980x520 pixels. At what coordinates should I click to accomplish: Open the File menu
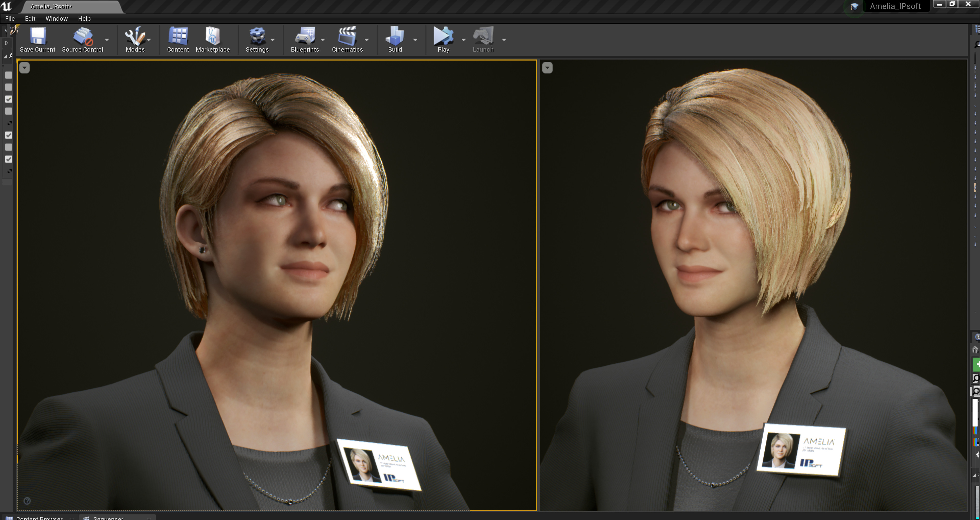click(10, 18)
